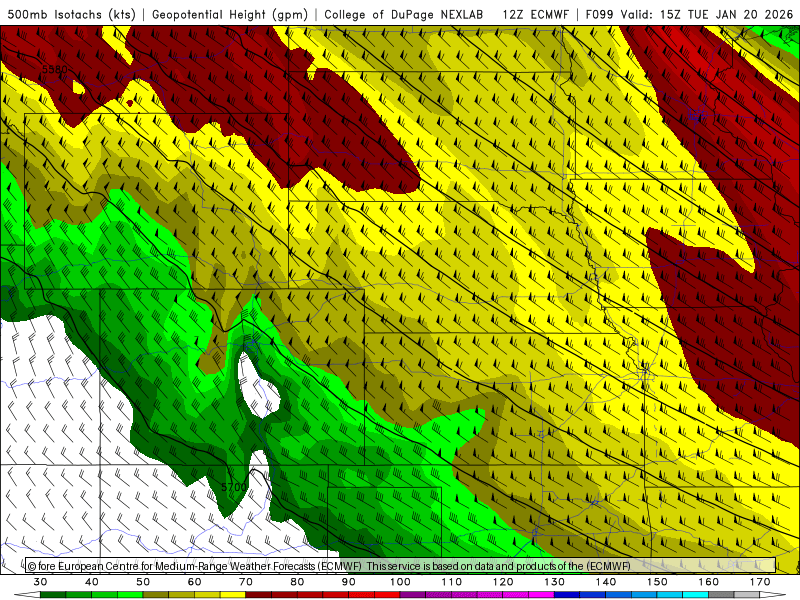Click the 120 value on the color scale

click(503, 582)
